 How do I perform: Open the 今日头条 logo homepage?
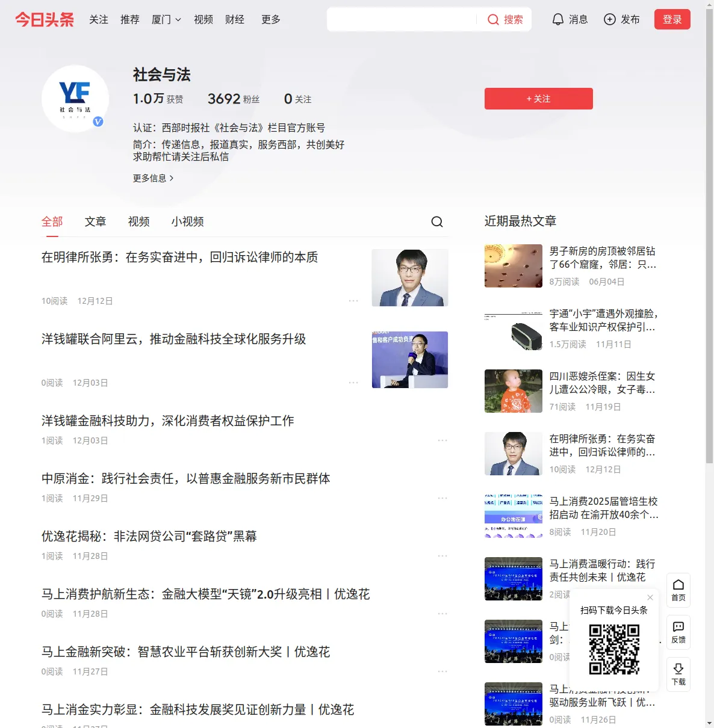[x=45, y=19]
